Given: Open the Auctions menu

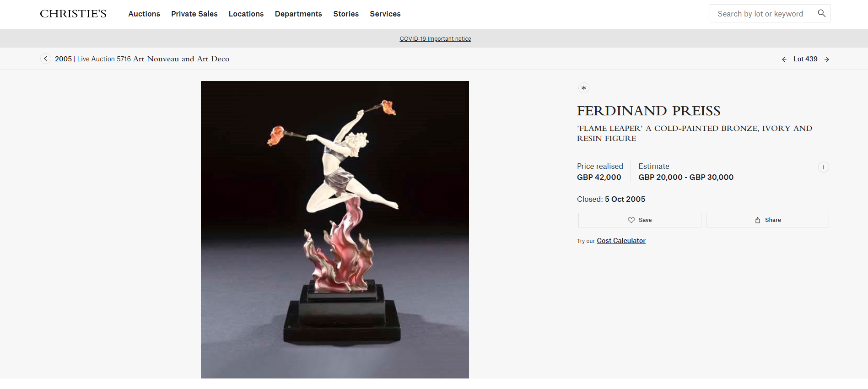Looking at the screenshot, I should click(x=144, y=14).
